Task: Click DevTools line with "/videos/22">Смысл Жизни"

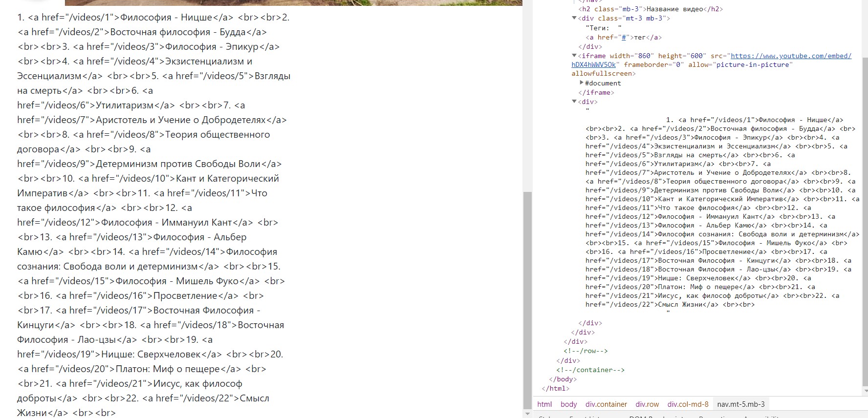Action: tap(670, 304)
